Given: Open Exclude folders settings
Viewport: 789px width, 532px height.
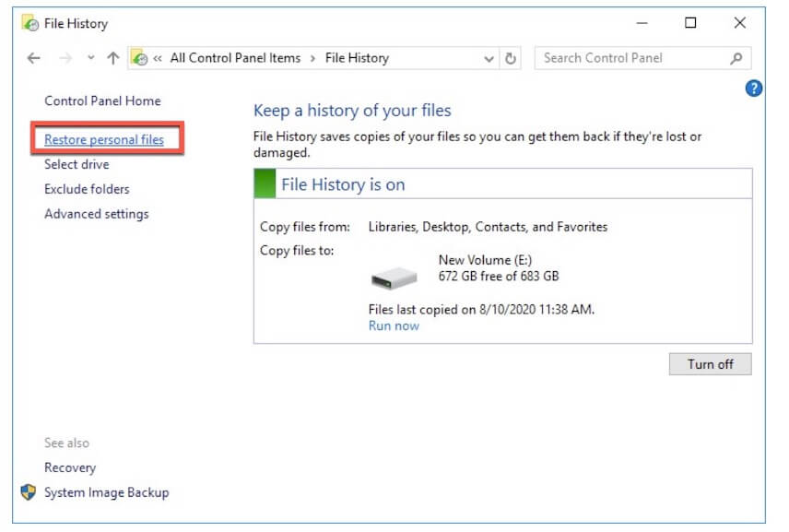Looking at the screenshot, I should click(87, 189).
